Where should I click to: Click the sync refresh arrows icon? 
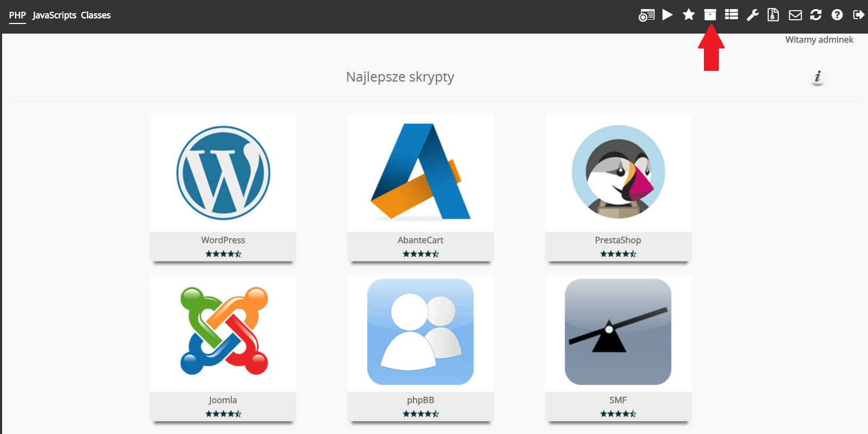[816, 15]
